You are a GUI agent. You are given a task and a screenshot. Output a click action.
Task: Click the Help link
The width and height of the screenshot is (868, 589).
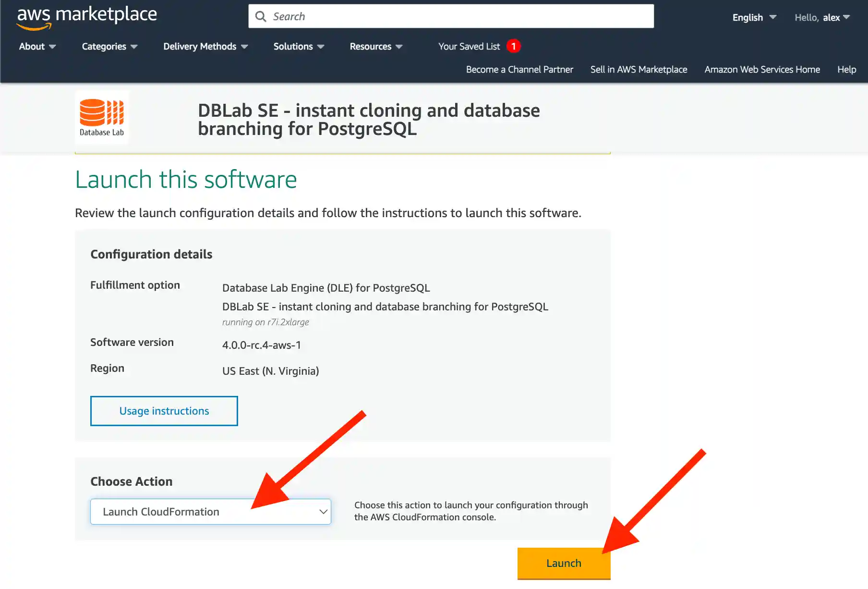pos(846,69)
